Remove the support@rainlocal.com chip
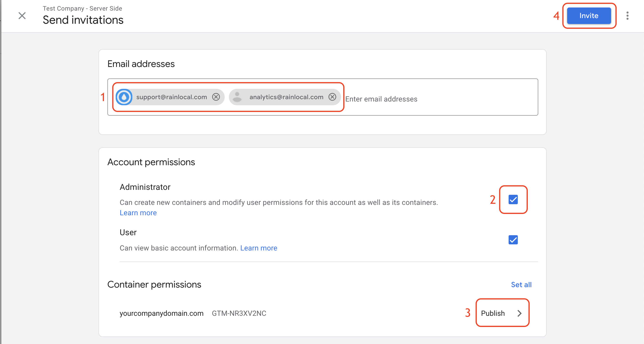Viewport: 644px width, 344px height. click(216, 97)
